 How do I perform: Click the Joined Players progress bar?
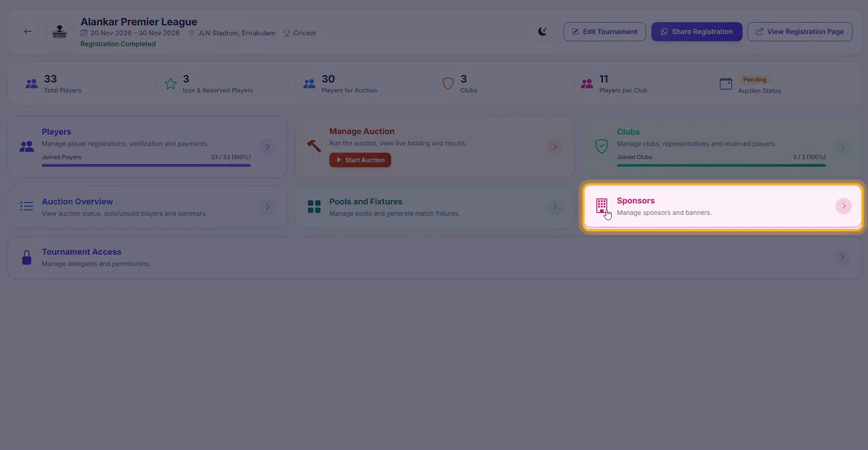pos(146,165)
